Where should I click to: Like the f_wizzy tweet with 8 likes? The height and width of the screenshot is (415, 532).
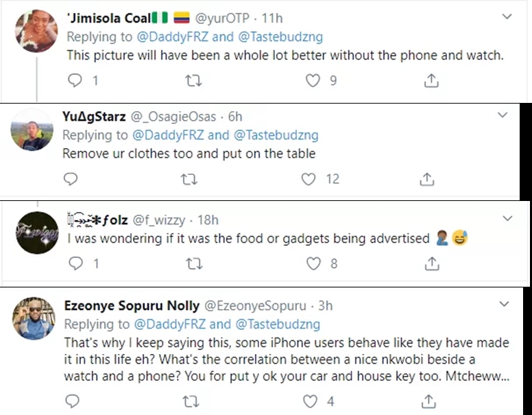click(313, 263)
